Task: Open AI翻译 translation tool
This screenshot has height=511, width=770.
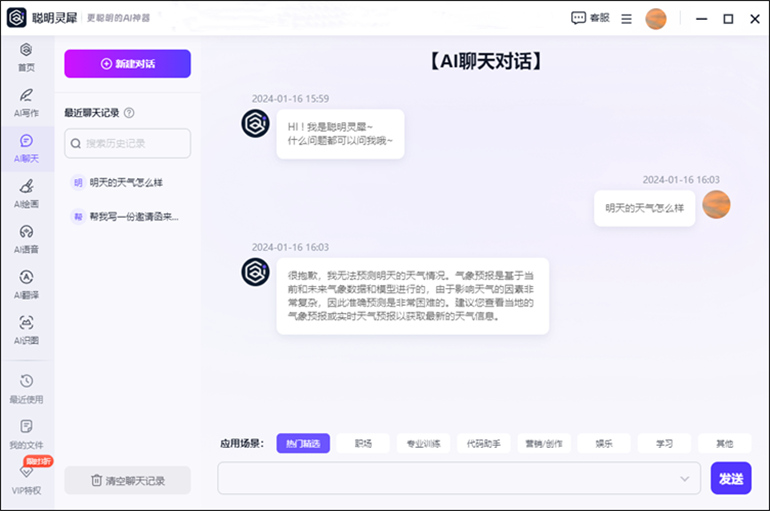Action: point(26,285)
